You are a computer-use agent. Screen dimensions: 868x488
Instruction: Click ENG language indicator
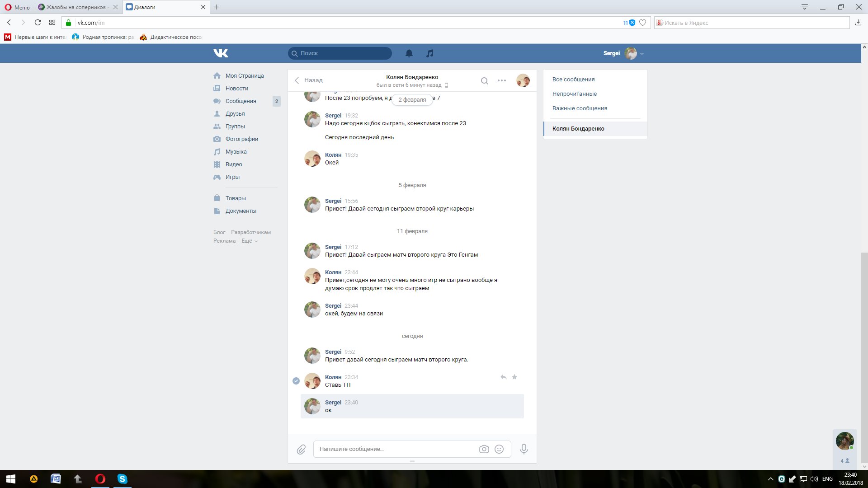click(x=827, y=479)
